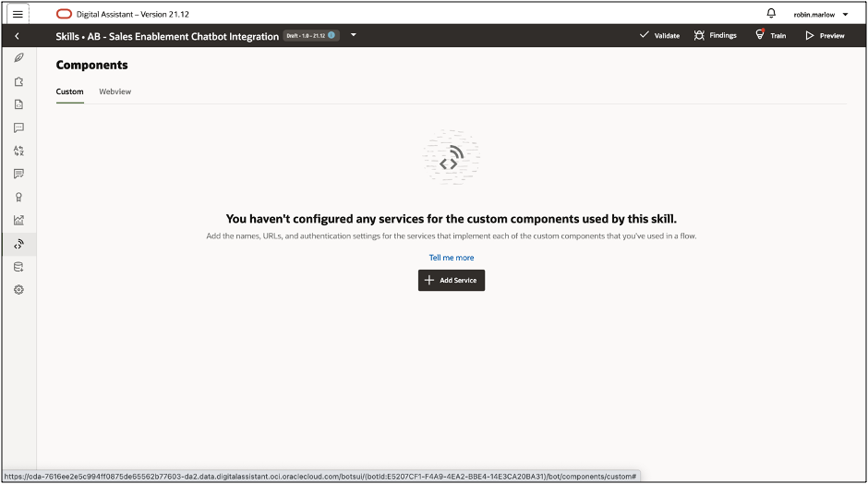
Task: Validate the skill
Action: 660,35
